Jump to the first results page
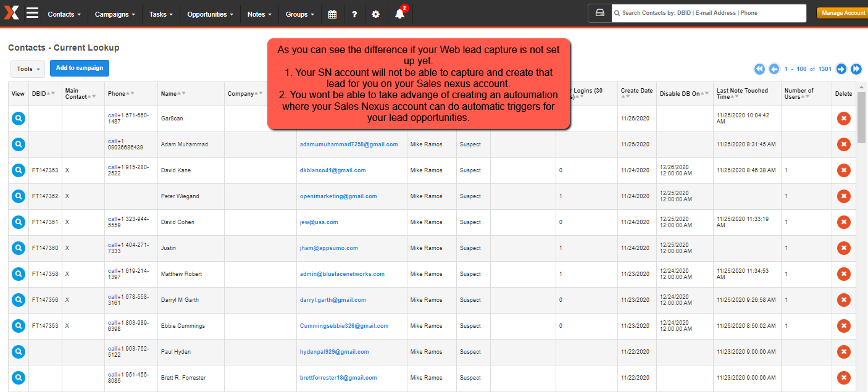868x392 pixels. [759, 69]
